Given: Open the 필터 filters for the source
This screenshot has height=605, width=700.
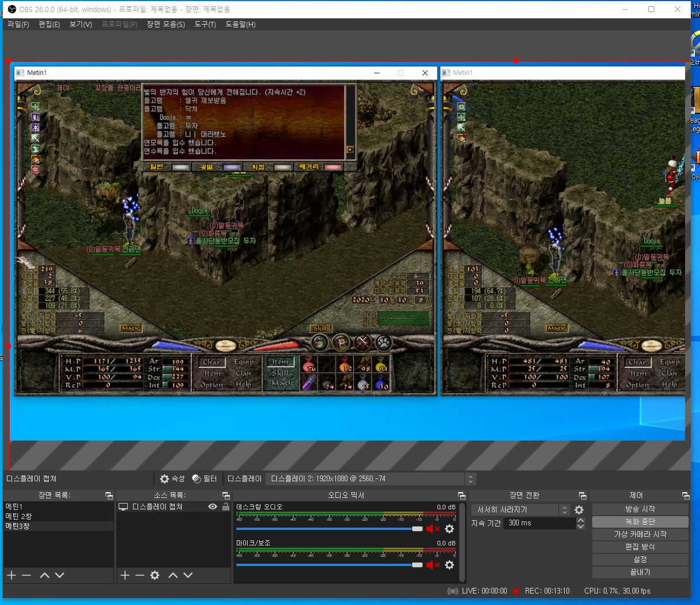Looking at the screenshot, I should (204, 479).
